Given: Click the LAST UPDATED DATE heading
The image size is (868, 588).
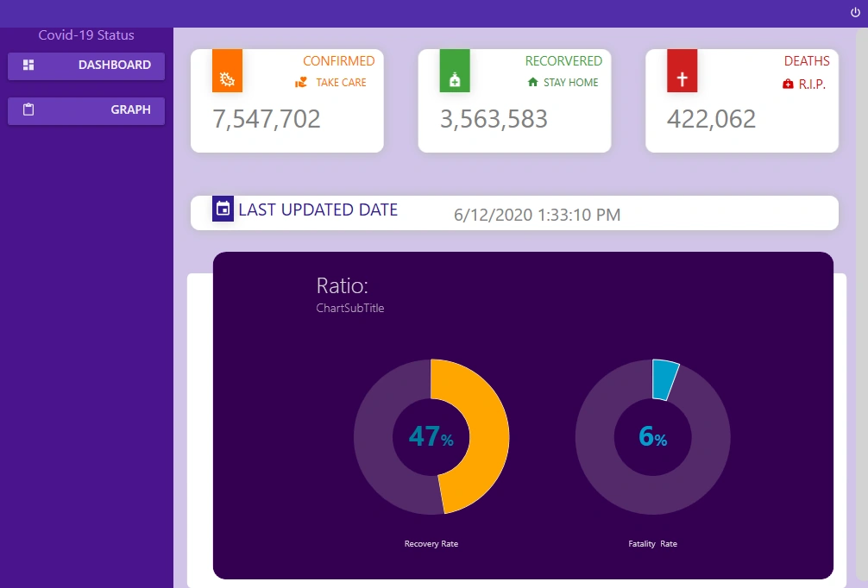Looking at the screenshot, I should coord(318,210).
